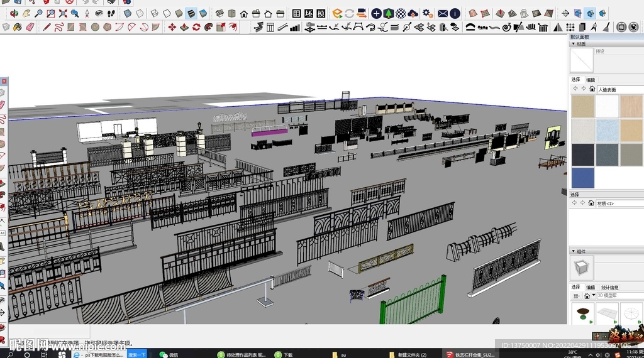Activate the Zoom magnifier tool
The width and height of the screenshot is (644, 358).
[39, 13]
